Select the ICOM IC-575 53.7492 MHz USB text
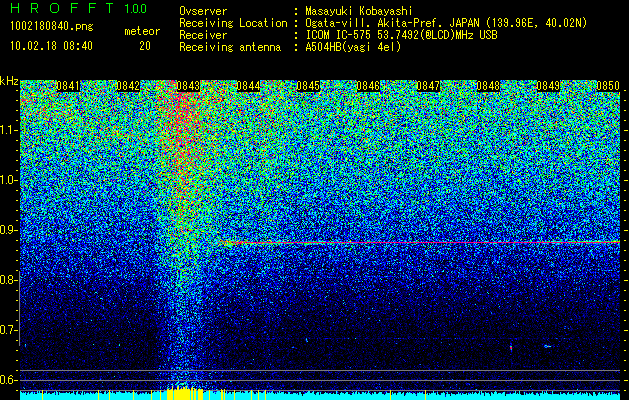This screenshot has width=629, height=400. [401, 35]
